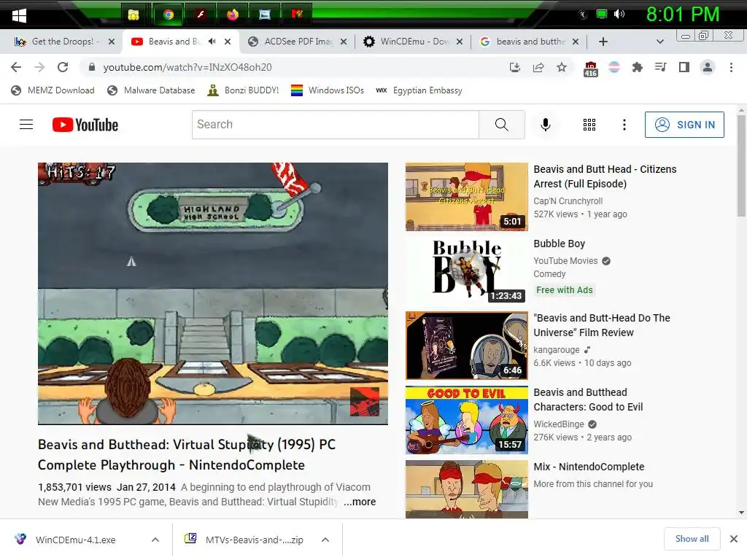
Task: Open the Good to Evil video thumbnail
Action: coord(466,420)
